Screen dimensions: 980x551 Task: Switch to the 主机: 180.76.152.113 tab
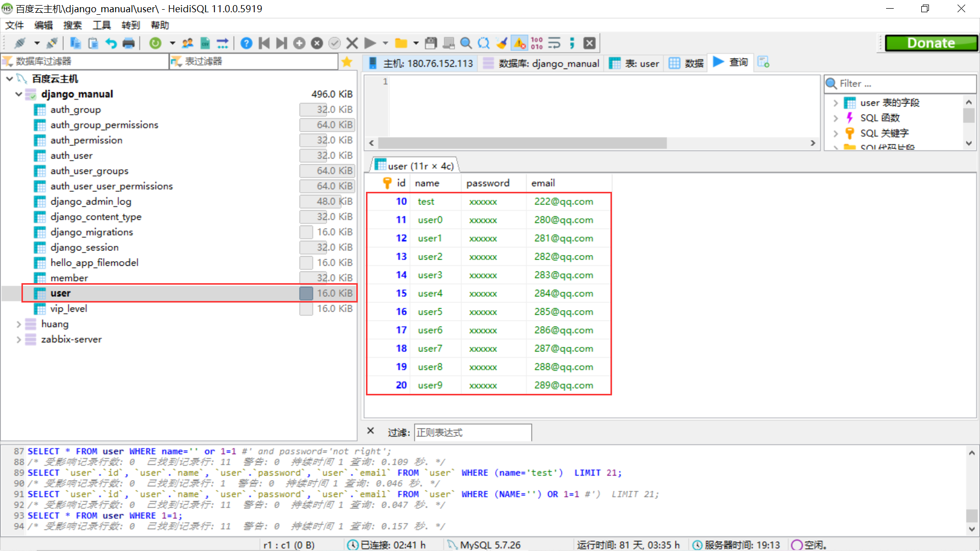[x=422, y=63]
